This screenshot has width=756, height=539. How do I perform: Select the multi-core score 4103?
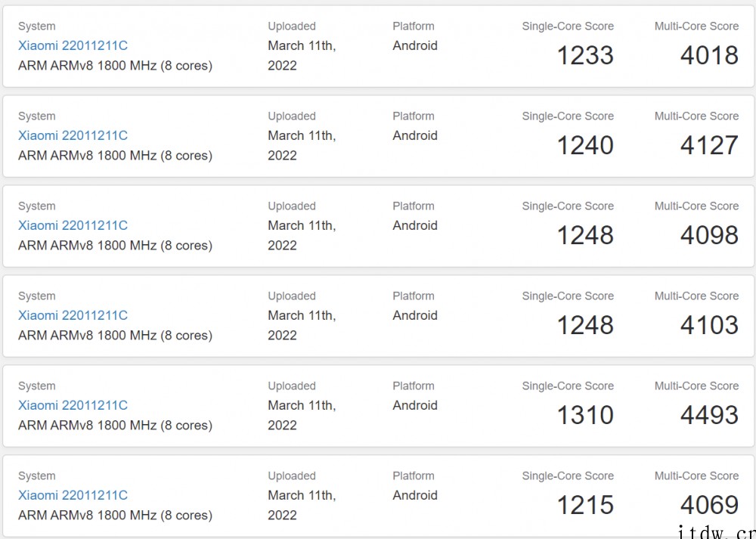coord(709,325)
